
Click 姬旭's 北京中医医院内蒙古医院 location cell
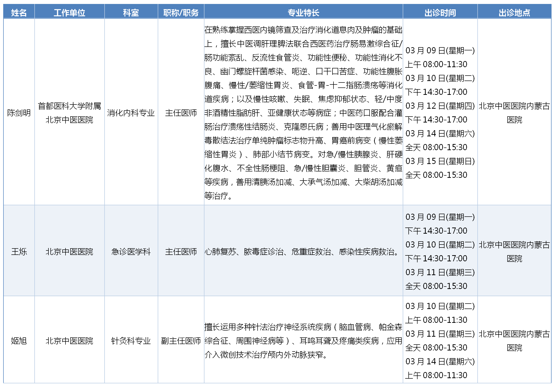point(514,341)
